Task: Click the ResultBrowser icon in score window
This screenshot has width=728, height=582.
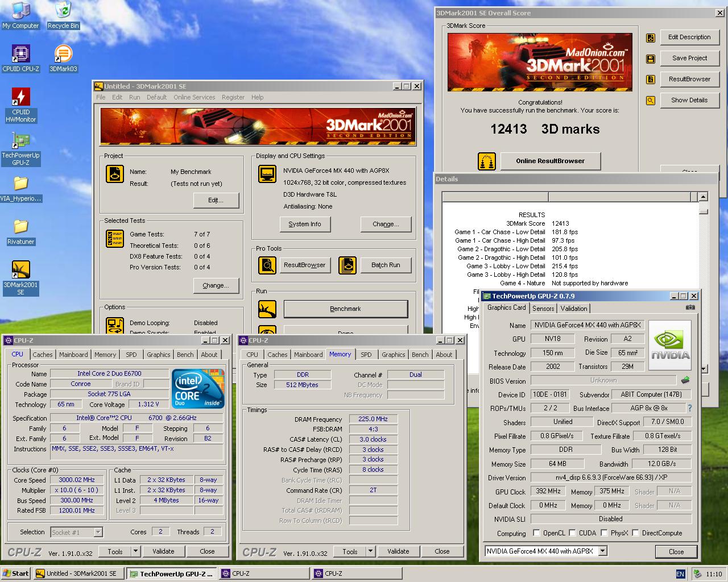Action: [x=651, y=80]
